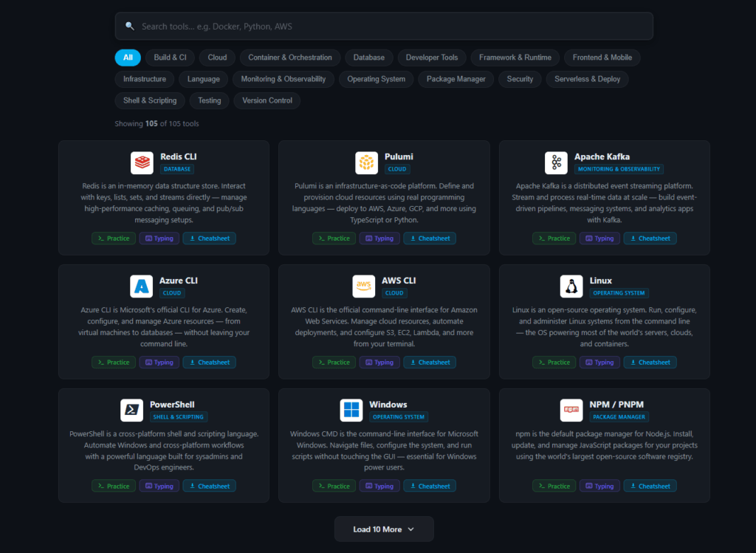Click the Search tools input field
756x553 pixels.
[384, 26]
